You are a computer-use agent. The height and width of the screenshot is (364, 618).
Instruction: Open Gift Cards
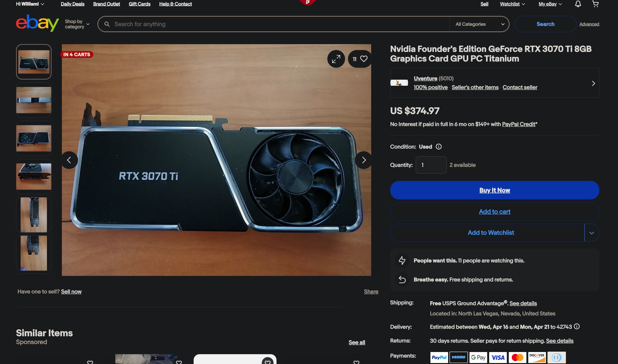139,4
